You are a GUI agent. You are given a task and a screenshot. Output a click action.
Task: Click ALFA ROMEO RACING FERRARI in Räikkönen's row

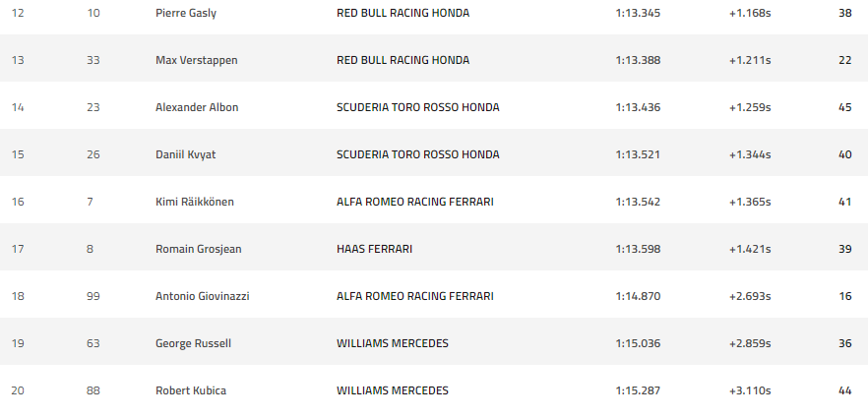[x=414, y=203]
